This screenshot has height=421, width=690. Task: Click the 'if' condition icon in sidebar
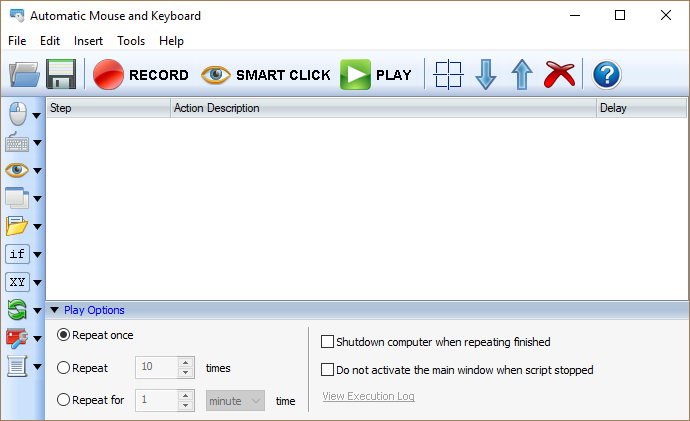(x=17, y=254)
